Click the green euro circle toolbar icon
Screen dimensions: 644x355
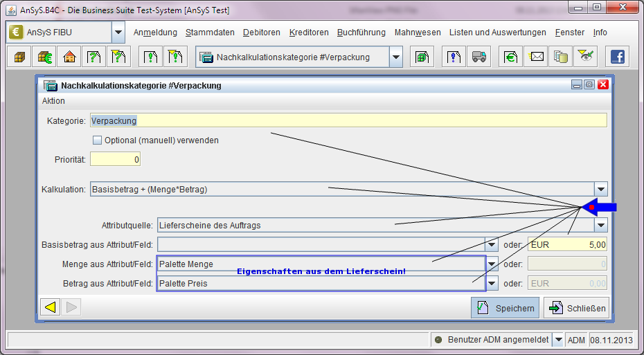coord(511,57)
